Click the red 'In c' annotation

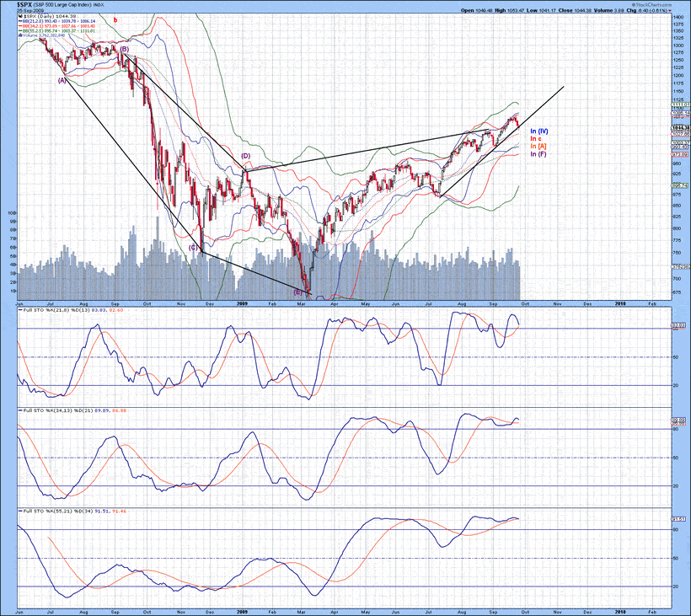(x=535, y=139)
